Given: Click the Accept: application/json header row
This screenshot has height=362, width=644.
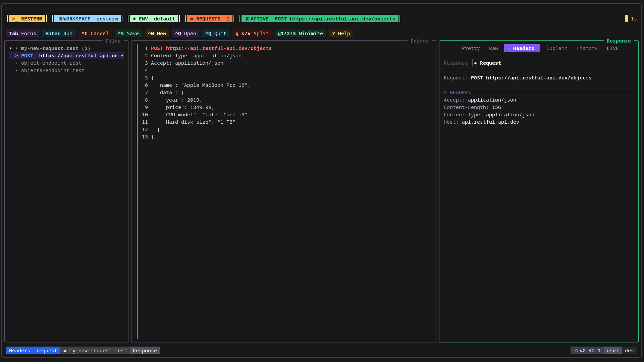Looking at the screenshot, I should 480,100.
